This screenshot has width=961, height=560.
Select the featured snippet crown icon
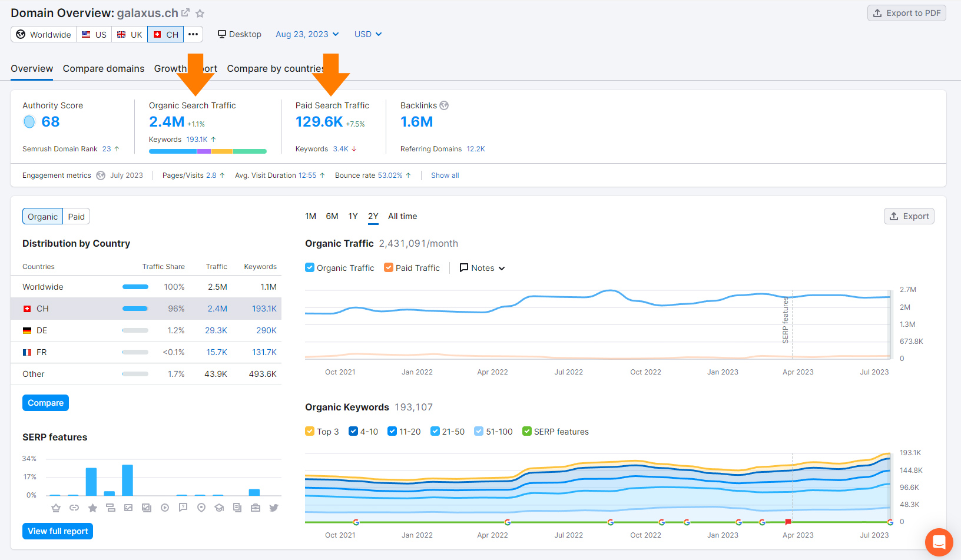click(x=56, y=508)
